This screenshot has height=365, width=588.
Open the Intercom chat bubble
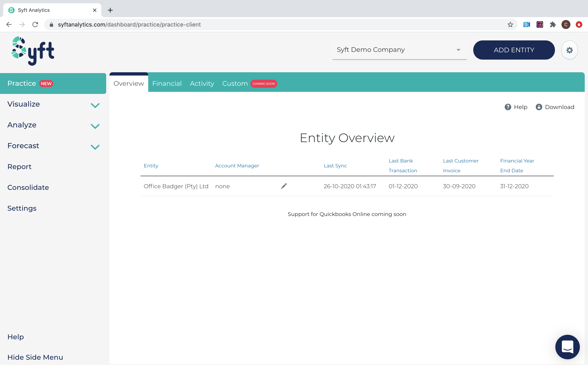(x=568, y=347)
